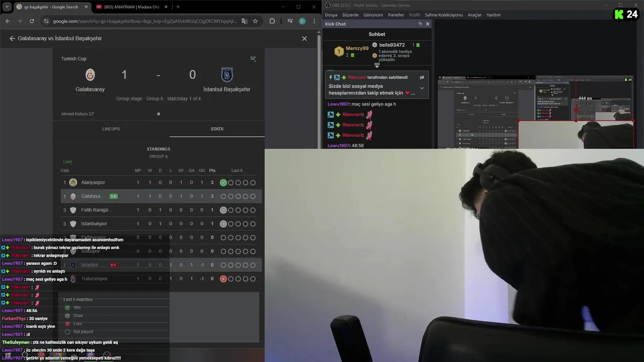Image resolution: width=644 pixels, height=362 pixels.
Task: Click the Galatasaray team logo
Action: (x=90, y=75)
